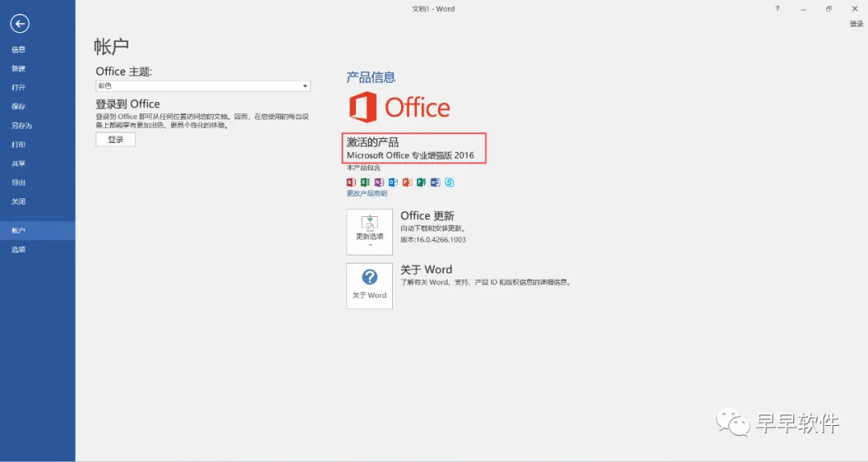Viewport: 868px width, 462px height.
Task: Open the 更改产品密钥 change product key link
Action: click(366, 194)
